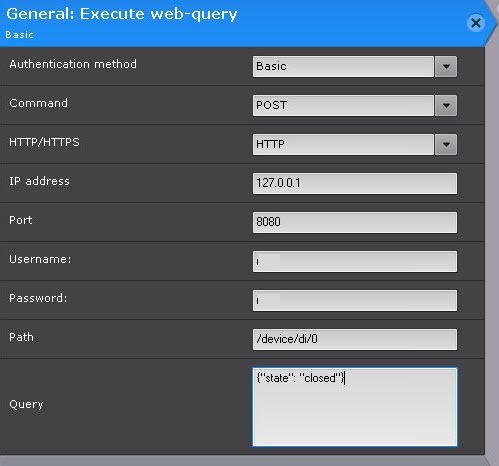Viewport: 499px width, 466px height.
Task: Click the Authentication method label
Action: pyautogui.click(x=73, y=64)
